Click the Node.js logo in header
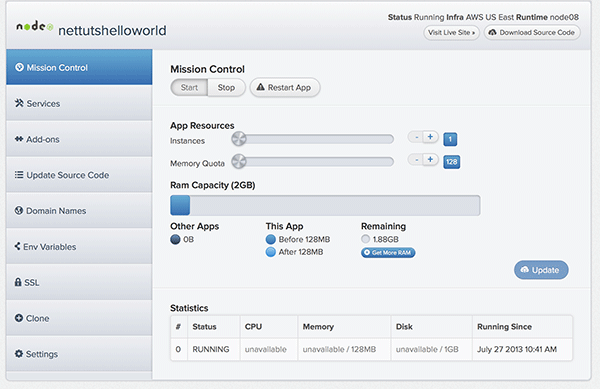The width and height of the screenshot is (600, 389). pyautogui.click(x=34, y=26)
